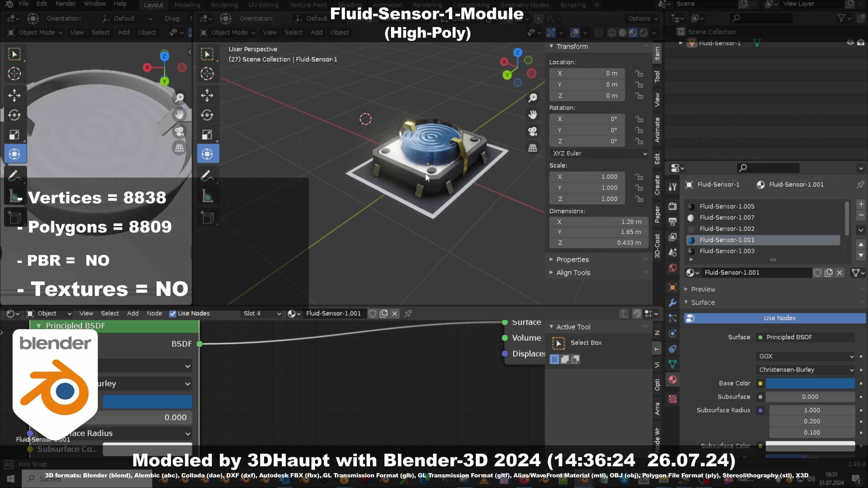Lock Location X in Transform panel
868x488 pixels.
tap(639, 73)
